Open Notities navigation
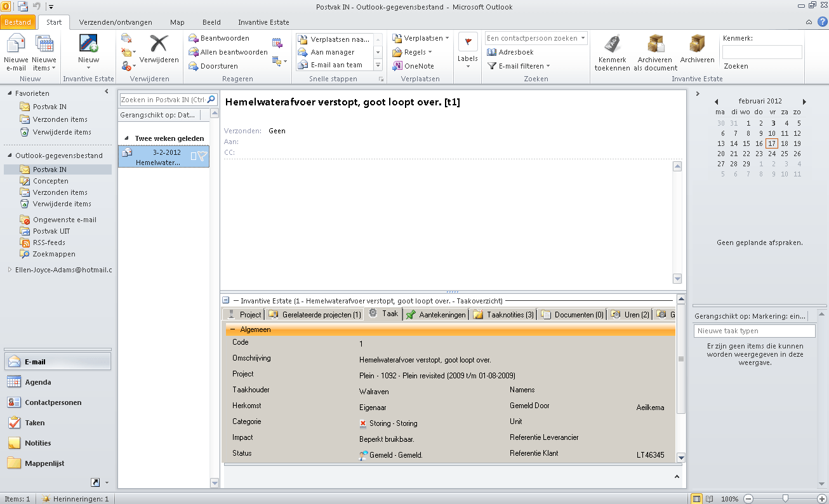829x504 pixels. pyautogui.click(x=58, y=443)
